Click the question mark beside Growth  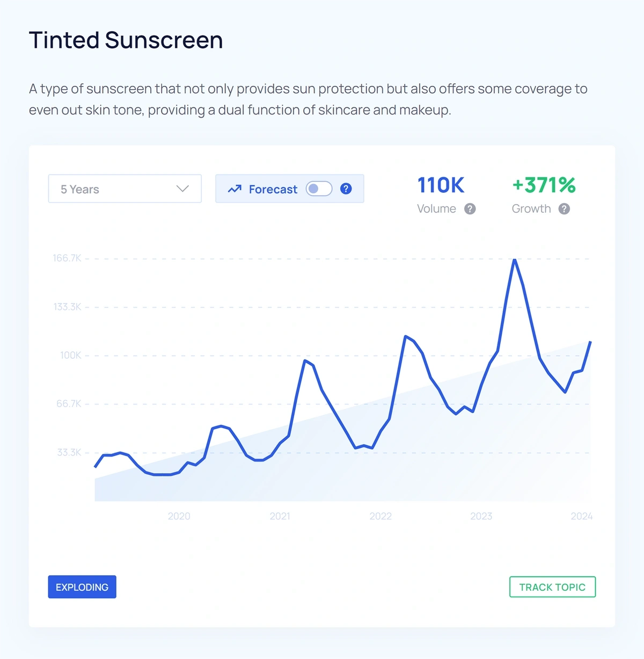564,209
